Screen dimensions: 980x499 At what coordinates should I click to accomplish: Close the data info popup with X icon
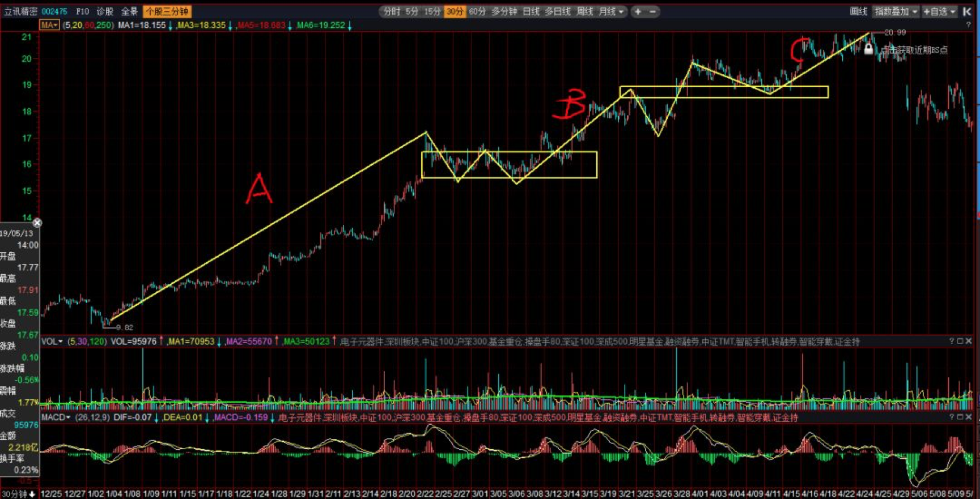click(x=37, y=223)
